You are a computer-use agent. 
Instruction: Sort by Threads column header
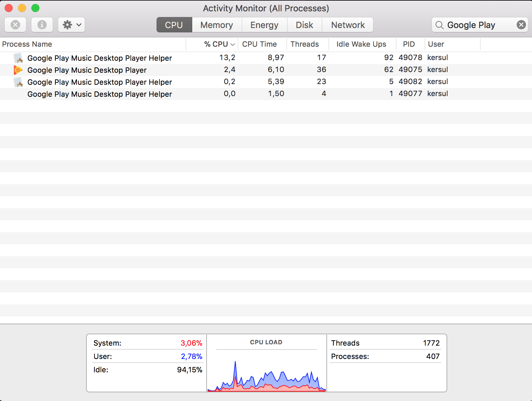308,44
